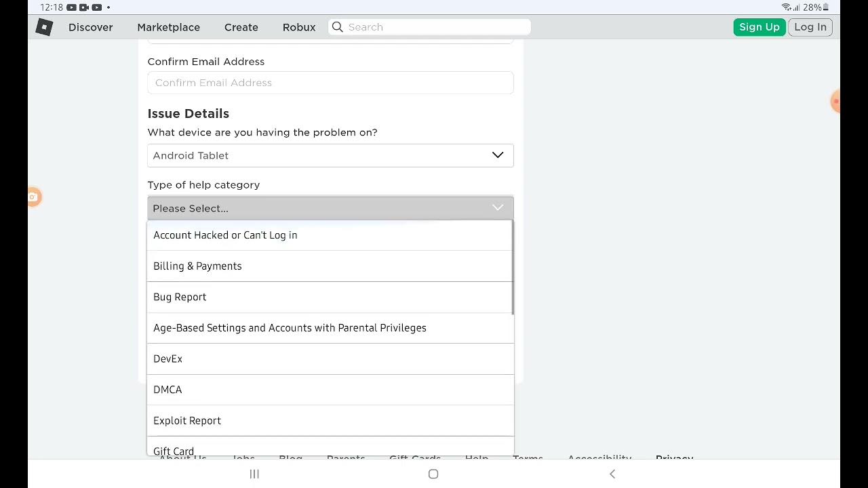Select the DMCA option
Viewport: 868px width, 488px height.
point(167,390)
